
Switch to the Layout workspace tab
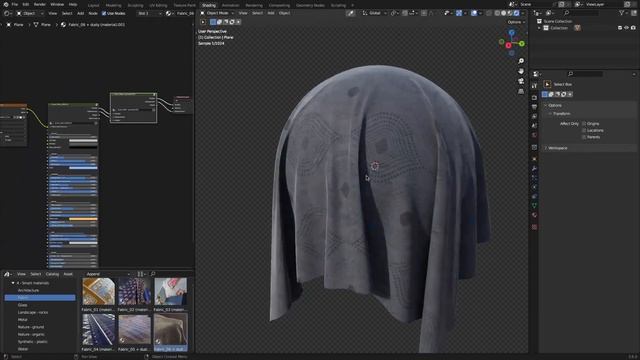click(93, 5)
